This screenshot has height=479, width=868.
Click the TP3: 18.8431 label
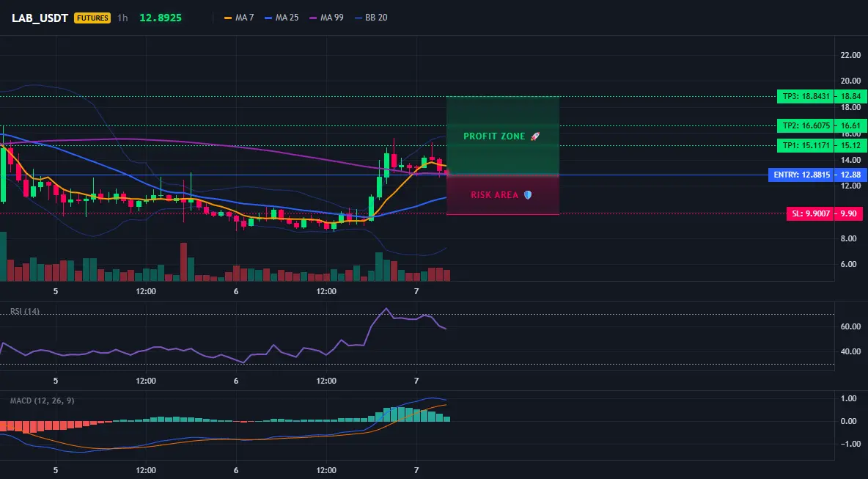806,96
